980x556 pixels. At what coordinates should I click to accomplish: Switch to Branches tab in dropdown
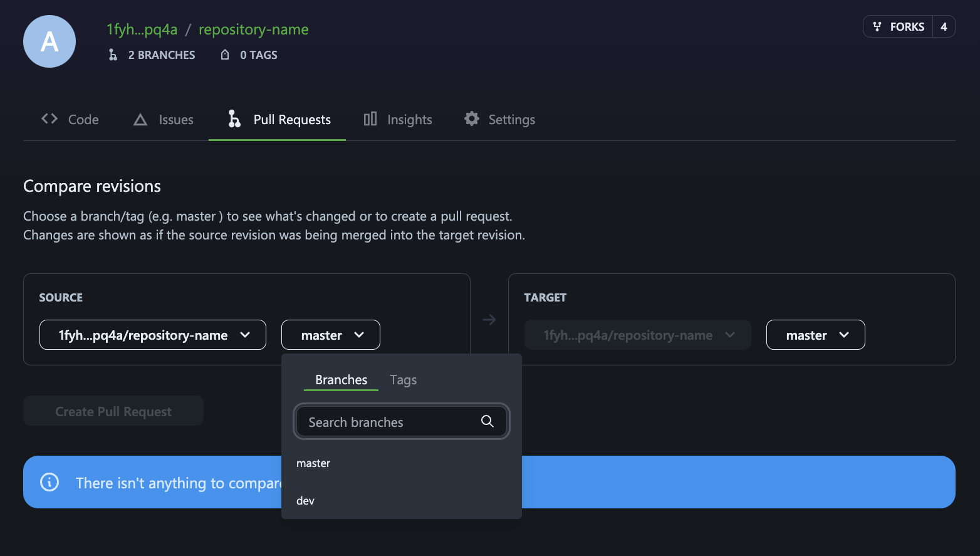[x=341, y=380]
